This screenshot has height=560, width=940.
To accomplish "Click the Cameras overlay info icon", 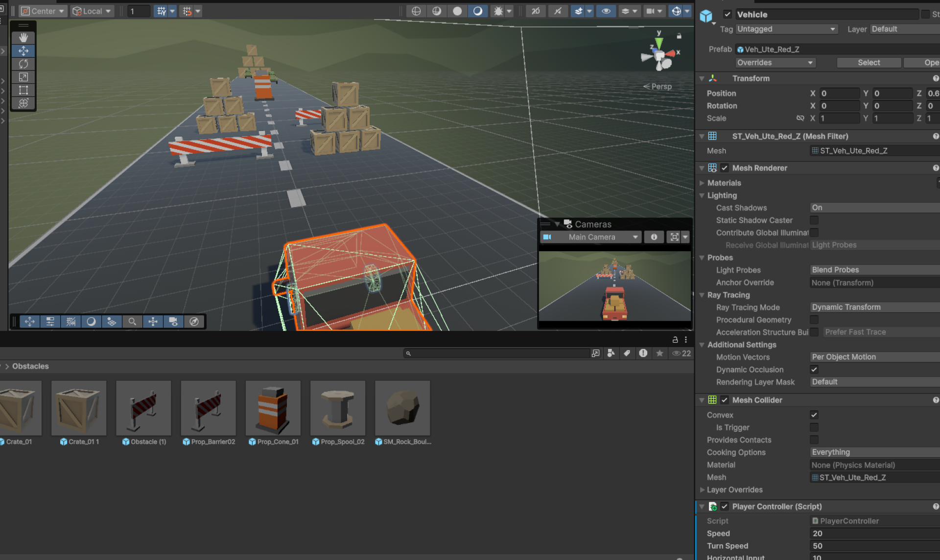I will (654, 237).
